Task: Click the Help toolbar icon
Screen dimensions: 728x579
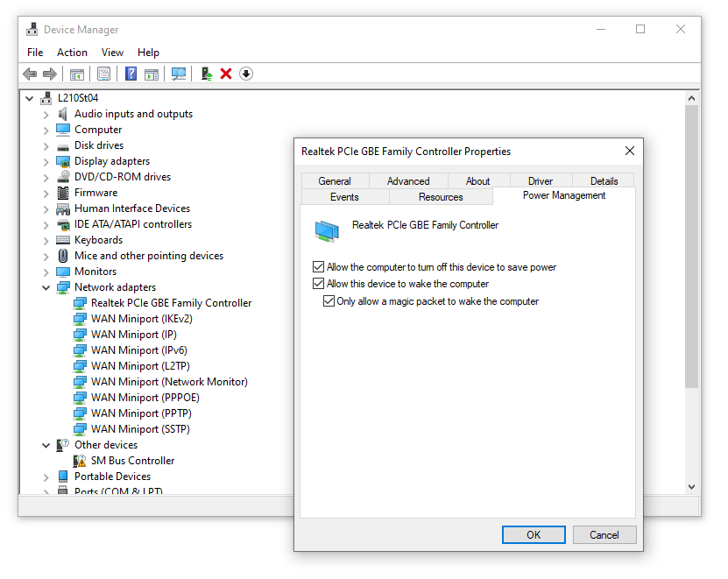Action: point(131,74)
